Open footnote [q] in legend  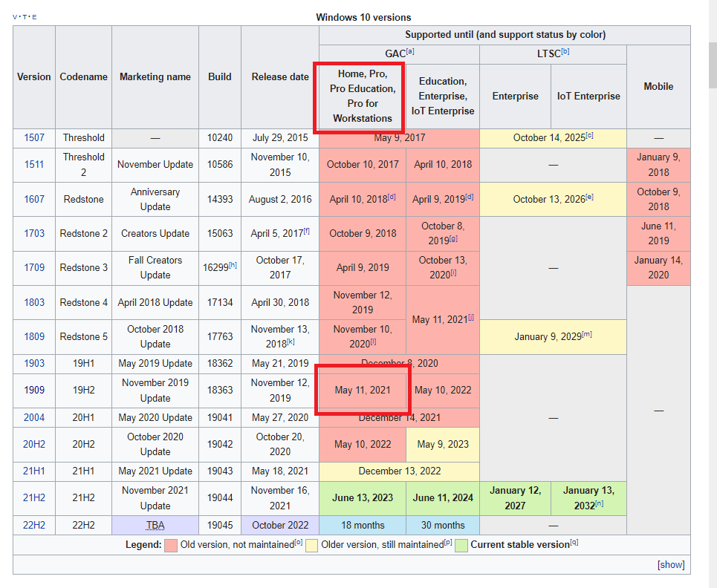point(574,542)
